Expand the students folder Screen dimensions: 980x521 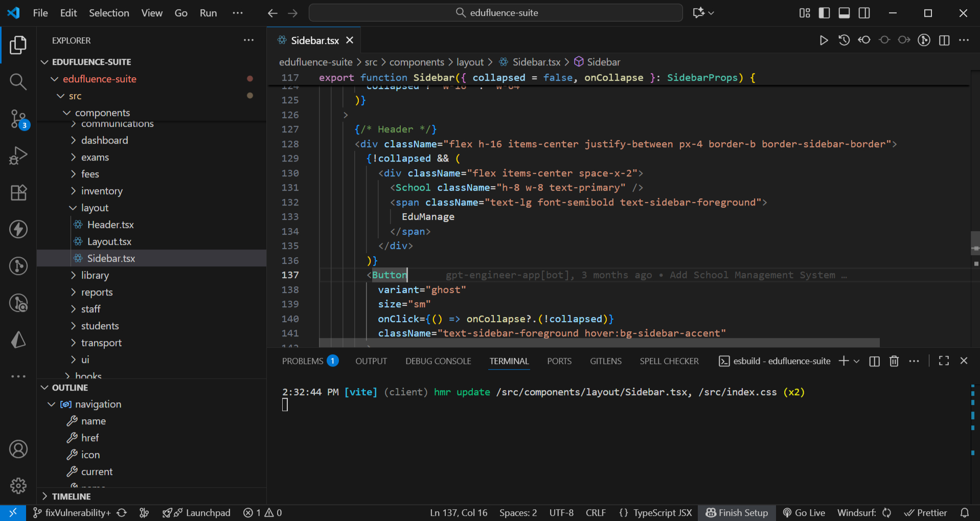coord(100,326)
